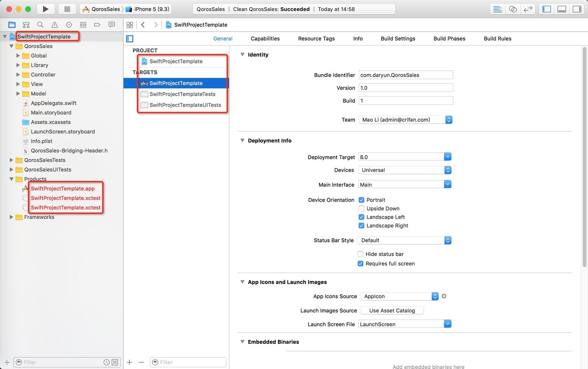588x369 pixels.
Task: Open the Devices dropdown showing Universal
Action: pos(405,170)
